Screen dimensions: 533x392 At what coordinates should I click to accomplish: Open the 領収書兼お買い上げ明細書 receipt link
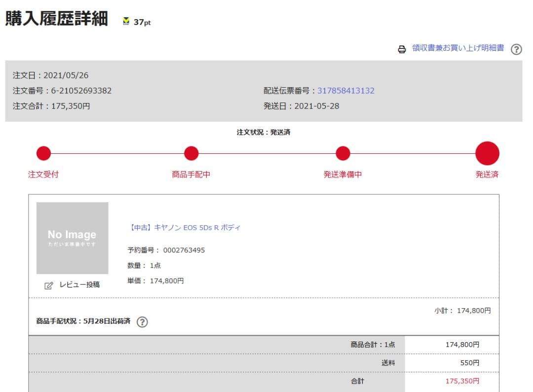tap(457, 49)
